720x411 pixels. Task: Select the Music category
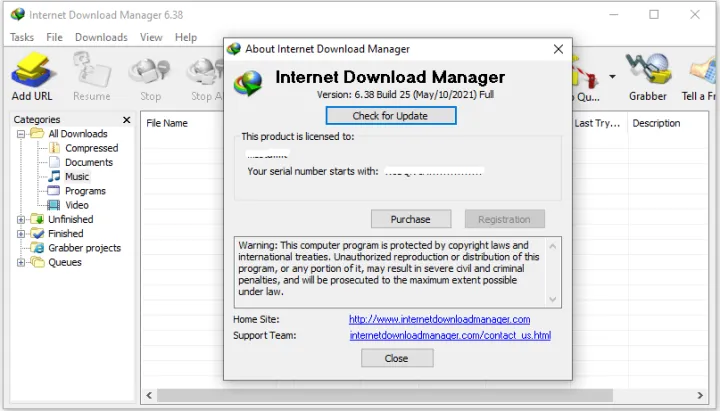[77, 176]
